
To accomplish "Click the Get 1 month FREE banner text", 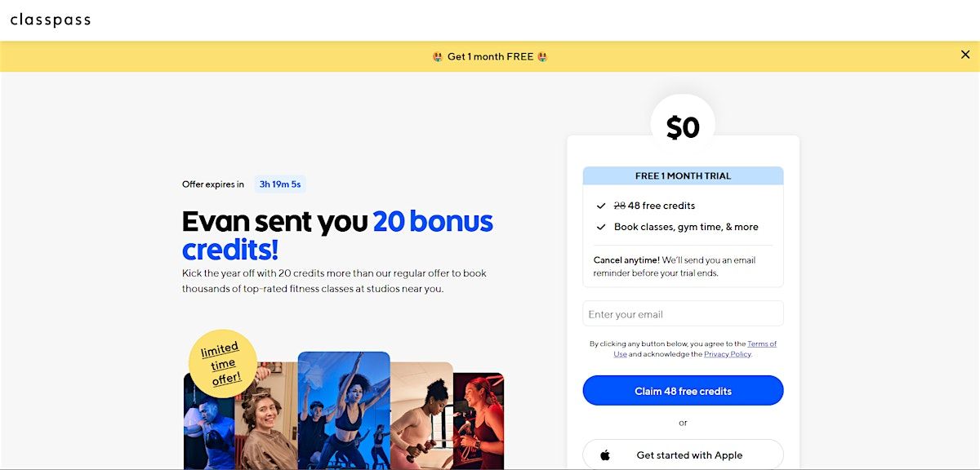I will click(490, 57).
